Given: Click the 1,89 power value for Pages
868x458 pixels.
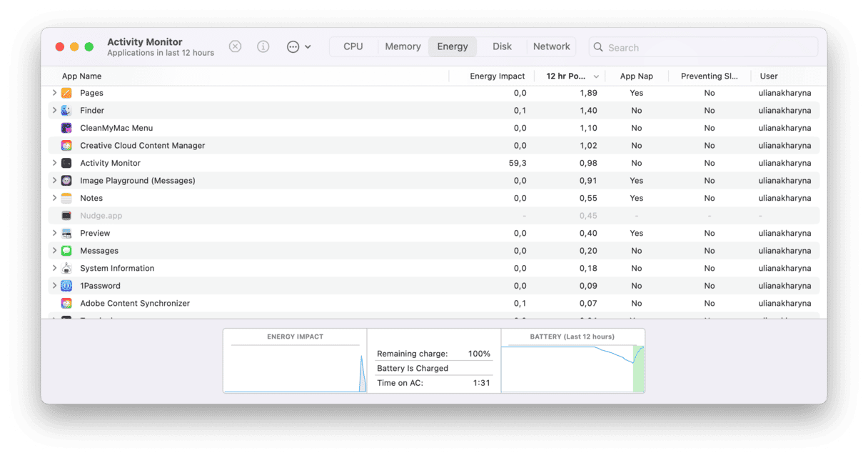Looking at the screenshot, I should [588, 93].
